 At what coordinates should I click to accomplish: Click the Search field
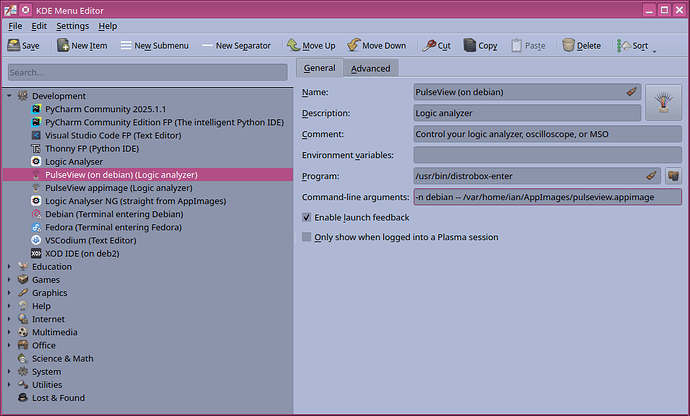[x=147, y=72]
